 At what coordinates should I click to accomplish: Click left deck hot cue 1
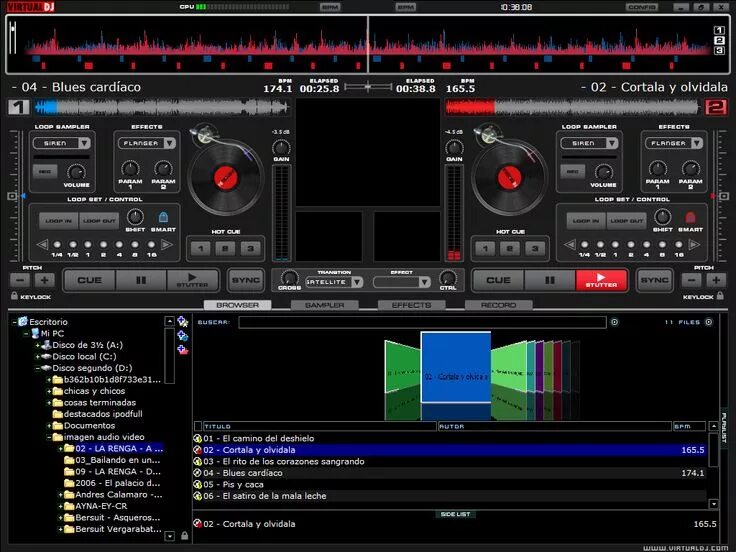pos(200,248)
